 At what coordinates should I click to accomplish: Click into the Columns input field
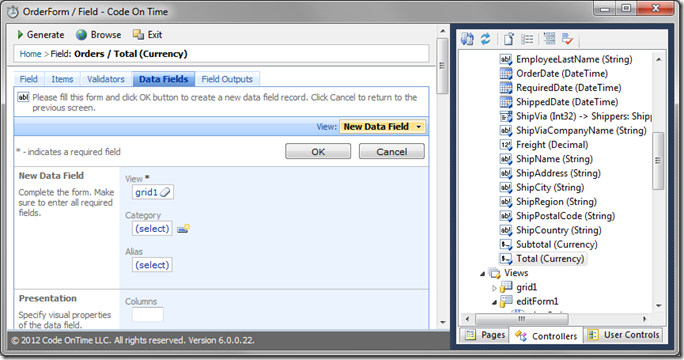click(148, 314)
